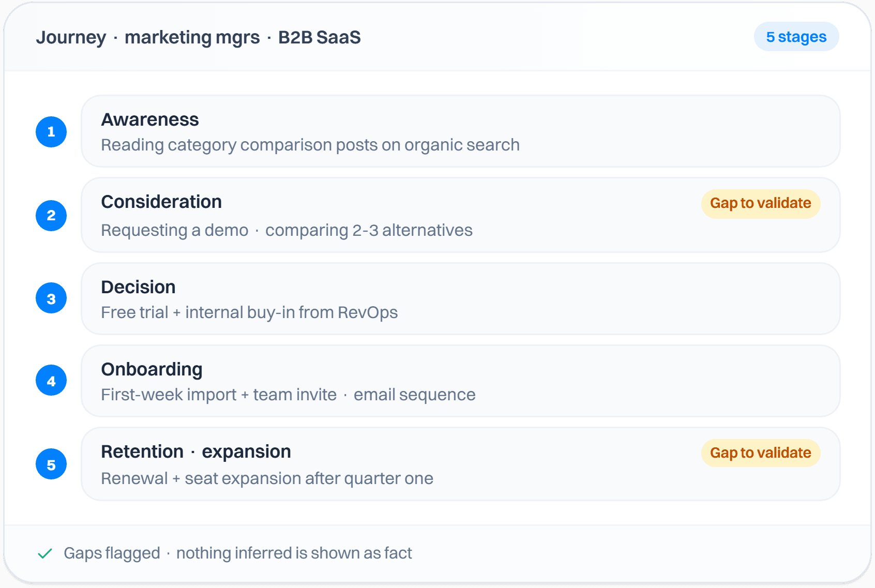Screen dimensions: 875x588
Task: Click the stage 3 number circle
Action: click(x=51, y=298)
